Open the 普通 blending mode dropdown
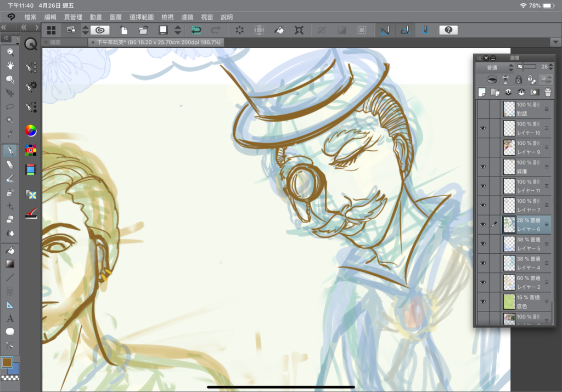This screenshot has width=562, height=392. click(496, 67)
